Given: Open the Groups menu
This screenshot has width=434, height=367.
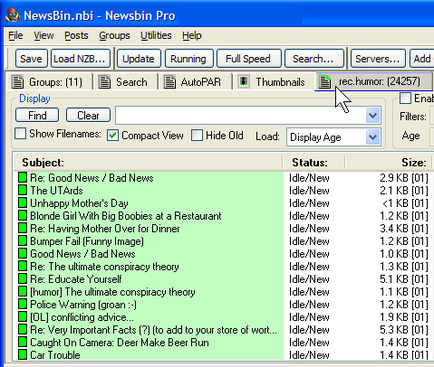Looking at the screenshot, I should tap(114, 35).
